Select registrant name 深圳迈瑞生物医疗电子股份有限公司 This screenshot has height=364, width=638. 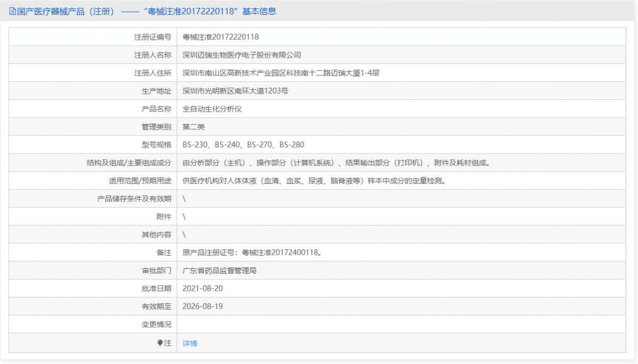pyautogui.click(x=242, y=55)
